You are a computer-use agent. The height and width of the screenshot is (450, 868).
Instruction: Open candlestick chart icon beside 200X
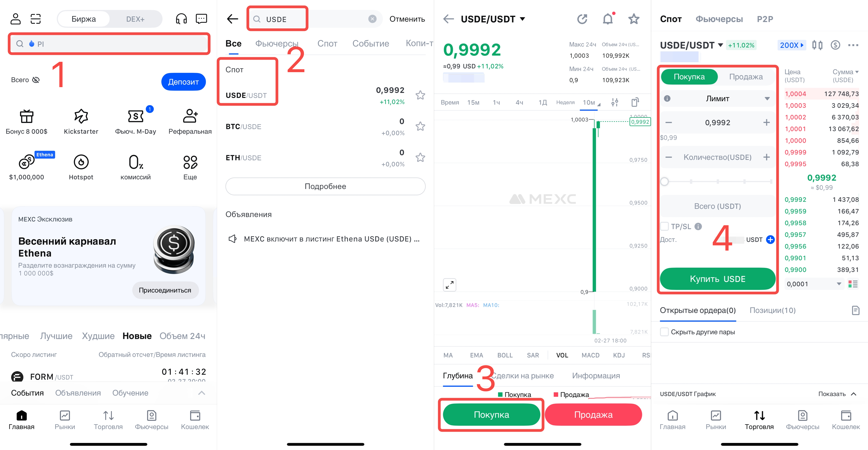coord(817,45)
